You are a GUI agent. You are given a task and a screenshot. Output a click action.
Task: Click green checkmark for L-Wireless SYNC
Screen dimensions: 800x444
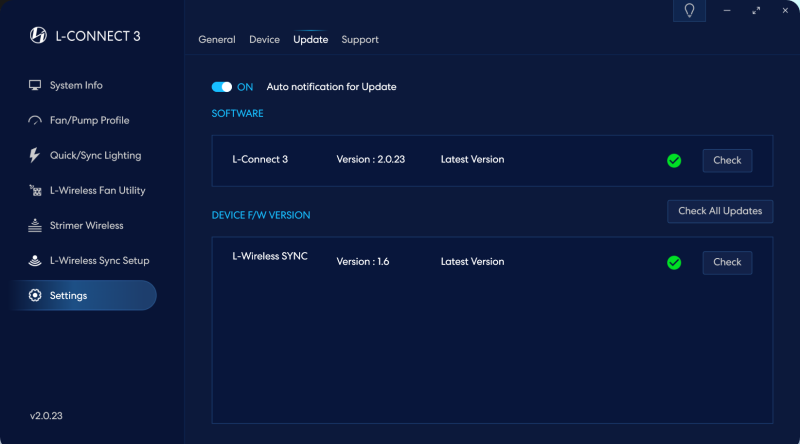point(674,263)
